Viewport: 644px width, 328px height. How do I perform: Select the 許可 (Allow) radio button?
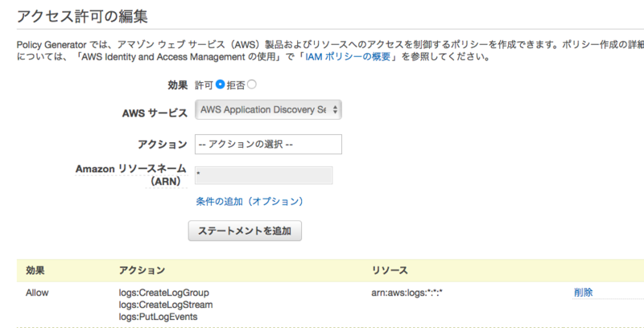tap(220, 84)
